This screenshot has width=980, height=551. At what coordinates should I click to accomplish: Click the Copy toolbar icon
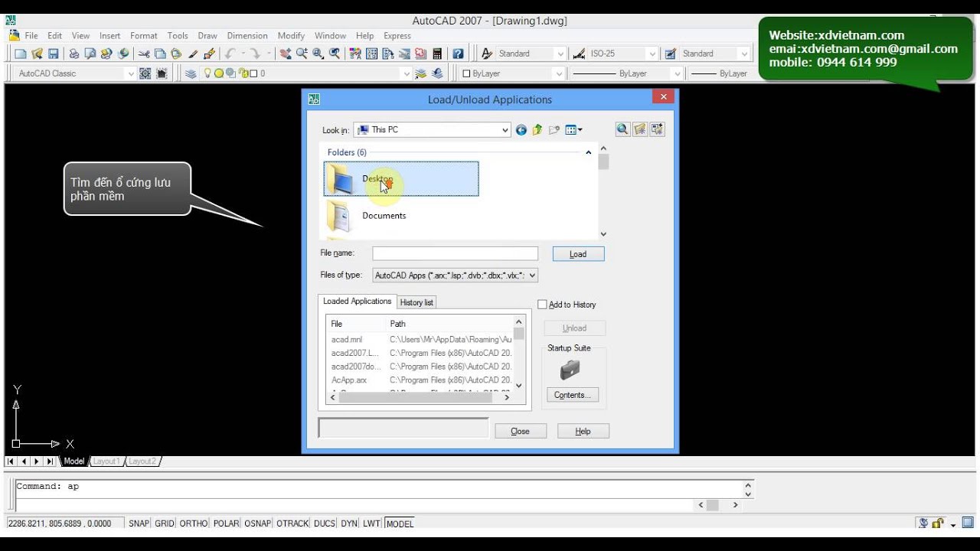(160, 54)
